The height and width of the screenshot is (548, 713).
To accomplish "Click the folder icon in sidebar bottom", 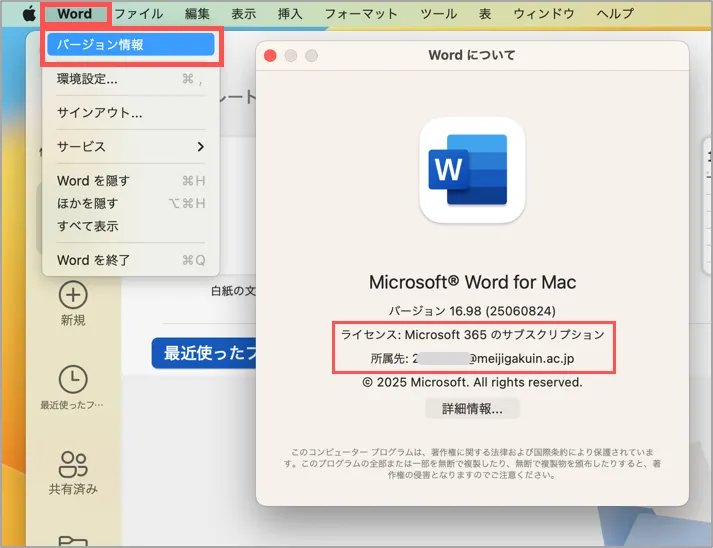I will coord(73,541).
